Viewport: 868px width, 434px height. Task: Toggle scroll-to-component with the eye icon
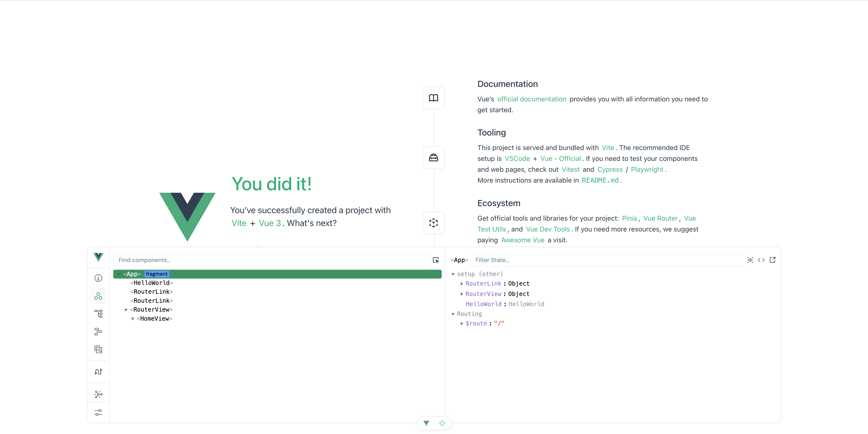coord(750,260)
